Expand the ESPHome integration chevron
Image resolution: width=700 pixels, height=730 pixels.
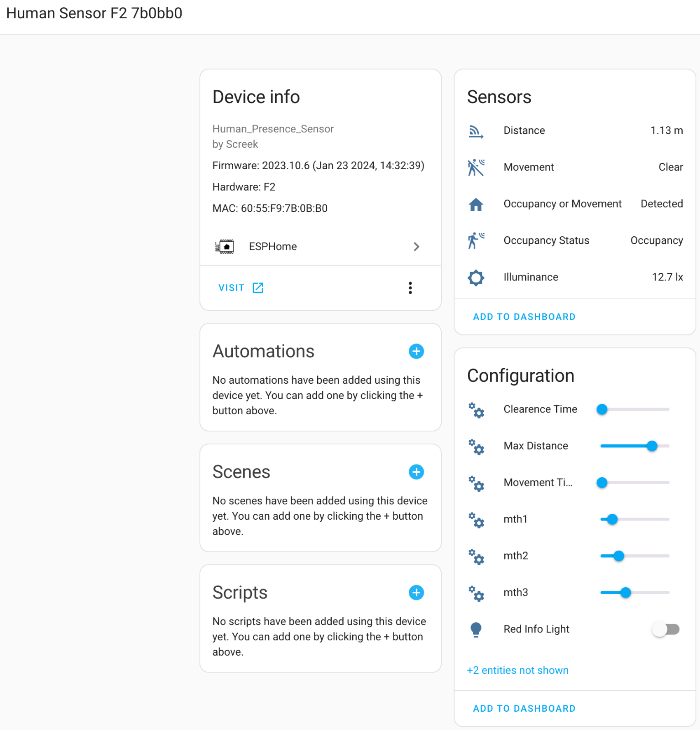tap(416, 247)
